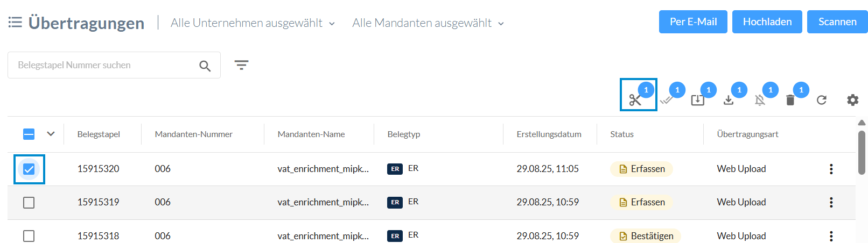Select the checkbox for Belegstapel 15915319
The height and width of the screenshot is (243, 868).
pos(29,203)
